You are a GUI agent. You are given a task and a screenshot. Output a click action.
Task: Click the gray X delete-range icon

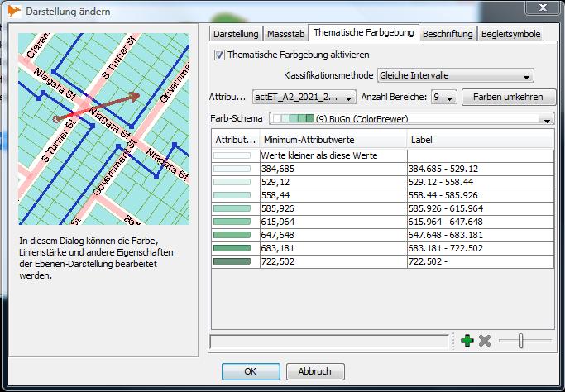(485, 341)
